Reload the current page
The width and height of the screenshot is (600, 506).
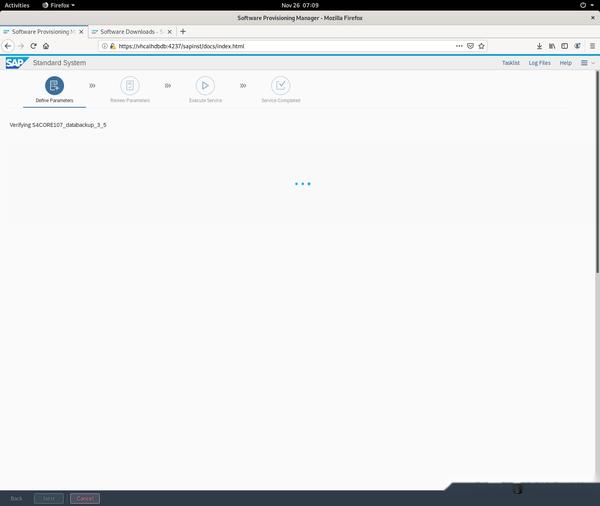34,46
